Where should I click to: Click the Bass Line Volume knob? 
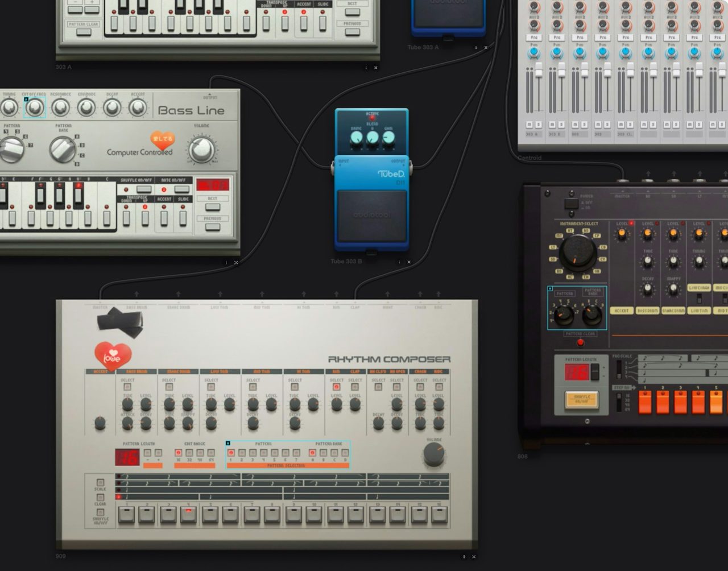(201, 149)
